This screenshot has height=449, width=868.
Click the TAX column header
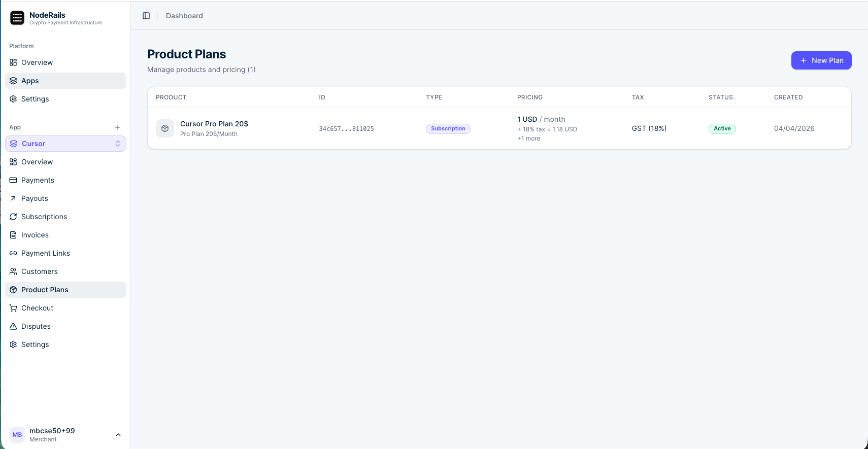point(638,97)
